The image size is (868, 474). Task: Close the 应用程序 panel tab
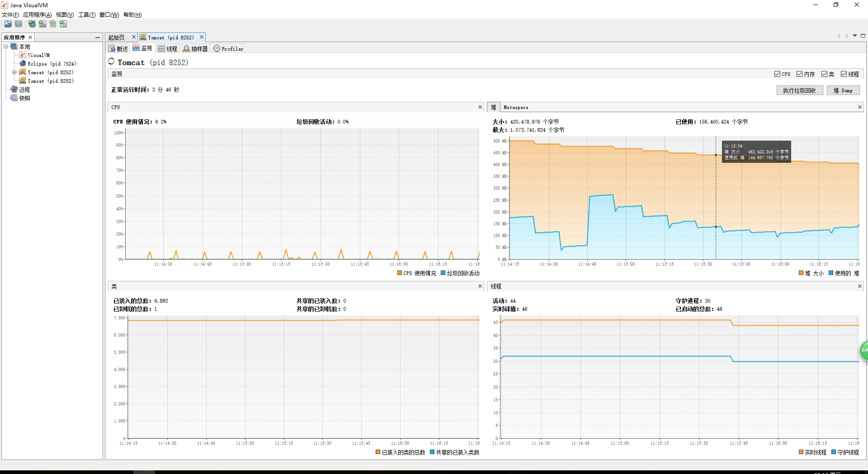(x=30, y=38)
